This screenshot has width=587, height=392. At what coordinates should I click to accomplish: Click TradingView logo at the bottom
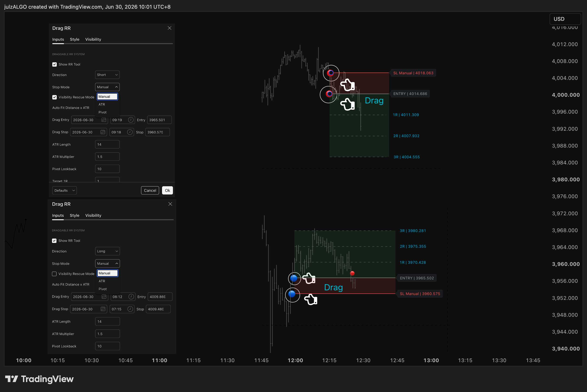39,379
